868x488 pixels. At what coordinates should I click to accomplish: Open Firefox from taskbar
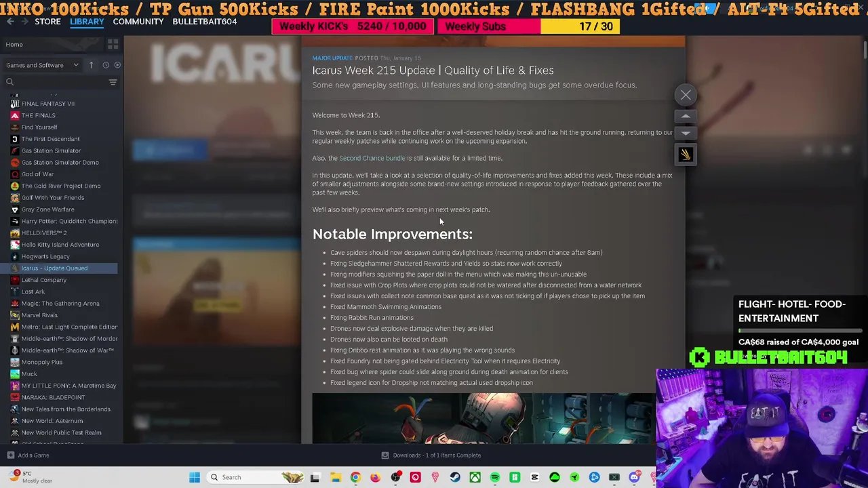[375, 477]
